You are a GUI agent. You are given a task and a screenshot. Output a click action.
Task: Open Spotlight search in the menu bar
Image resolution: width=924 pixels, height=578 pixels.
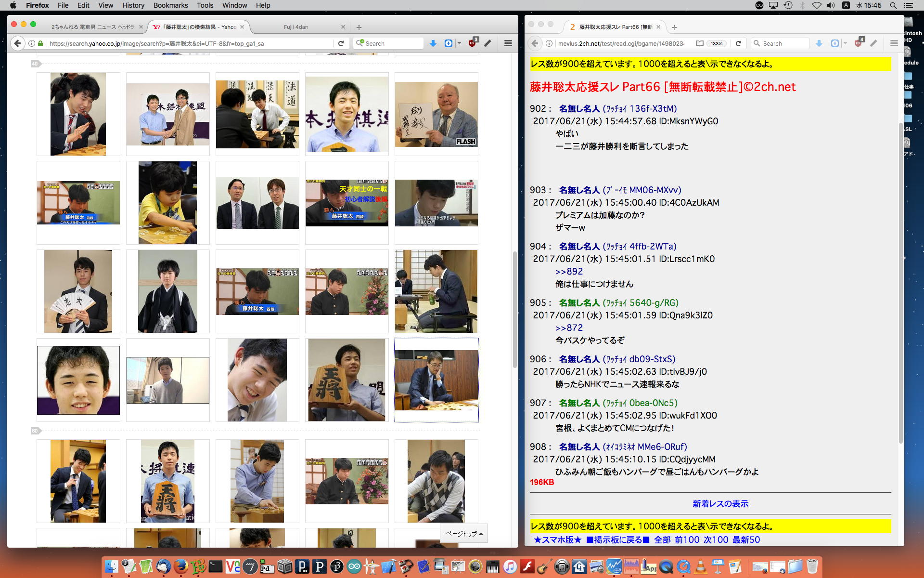click(893, 5)
